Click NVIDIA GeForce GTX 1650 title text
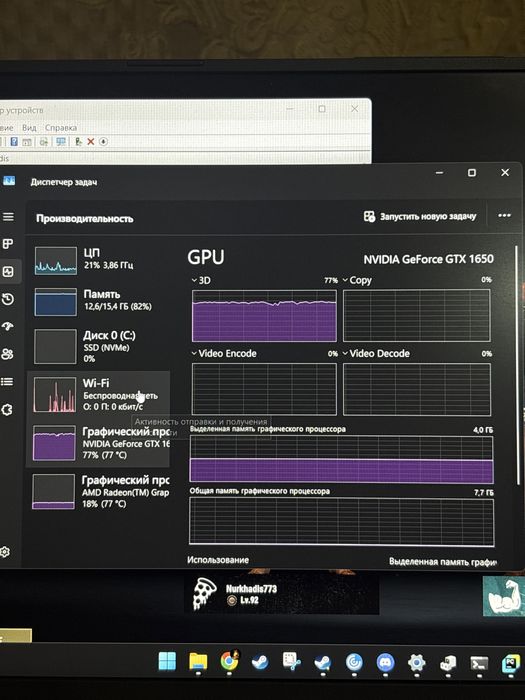 coord(429,259)
